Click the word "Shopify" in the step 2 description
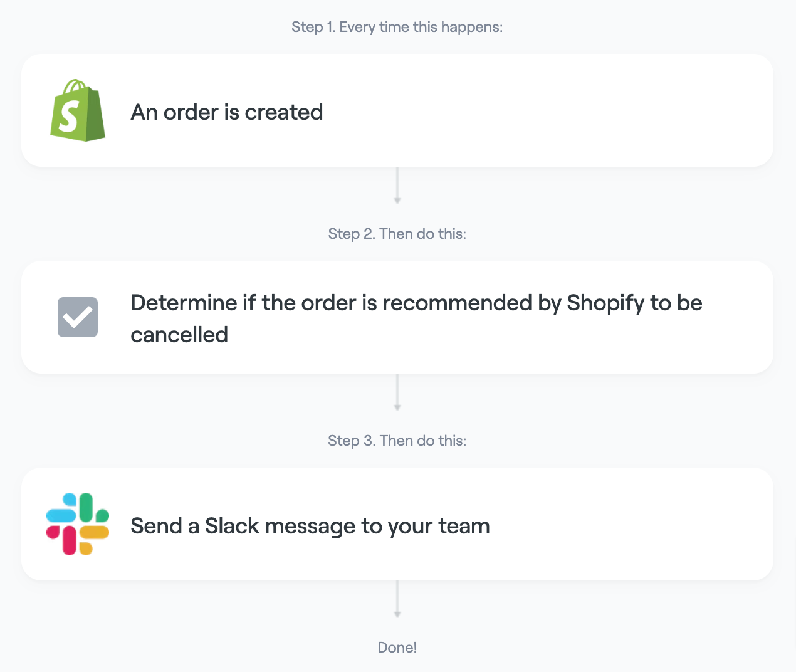 click(605, 303)
